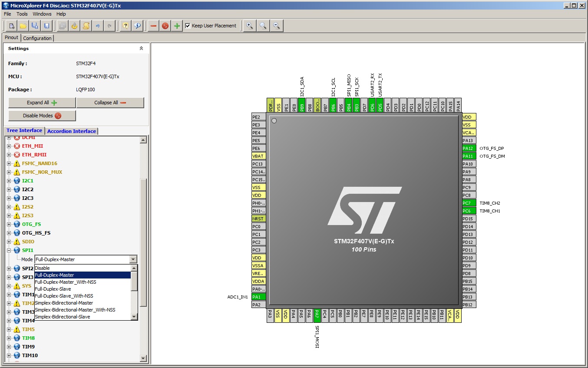588x368 pixels.
Task: Click the Disable Modes button
Action: (x=42, y=116)
